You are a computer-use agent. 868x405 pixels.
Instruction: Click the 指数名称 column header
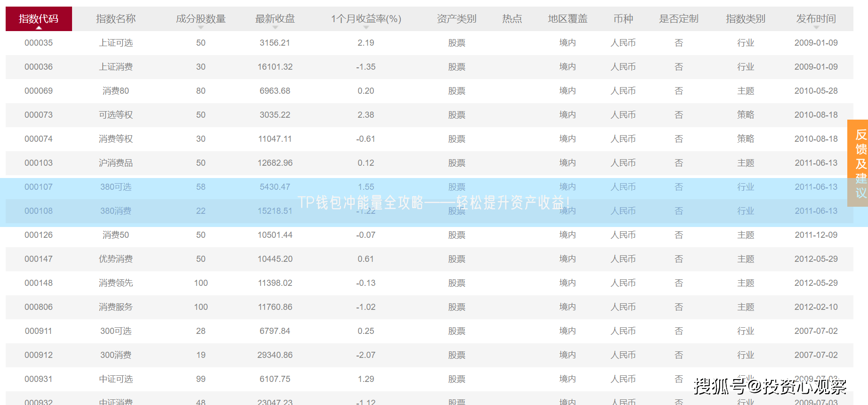coord(116,19)
